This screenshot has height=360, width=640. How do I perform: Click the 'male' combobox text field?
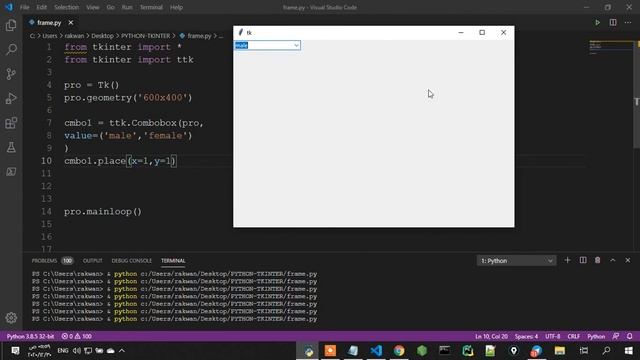(x=263, y=45)
